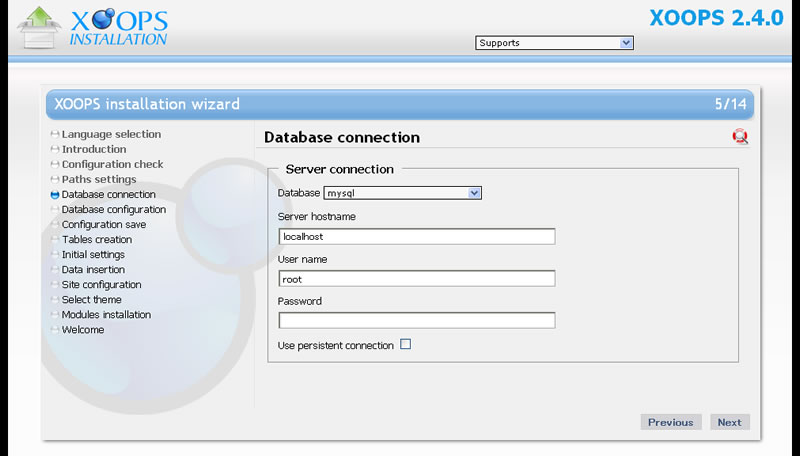Click the Server connection legend
Image resolution: width=800 pixels, height=456 pixels.
point(339,169)
